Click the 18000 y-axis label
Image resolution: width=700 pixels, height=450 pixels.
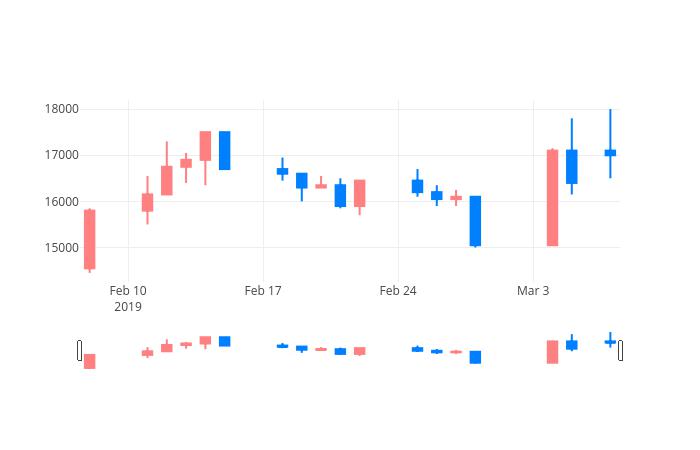(x=62, y=109)
